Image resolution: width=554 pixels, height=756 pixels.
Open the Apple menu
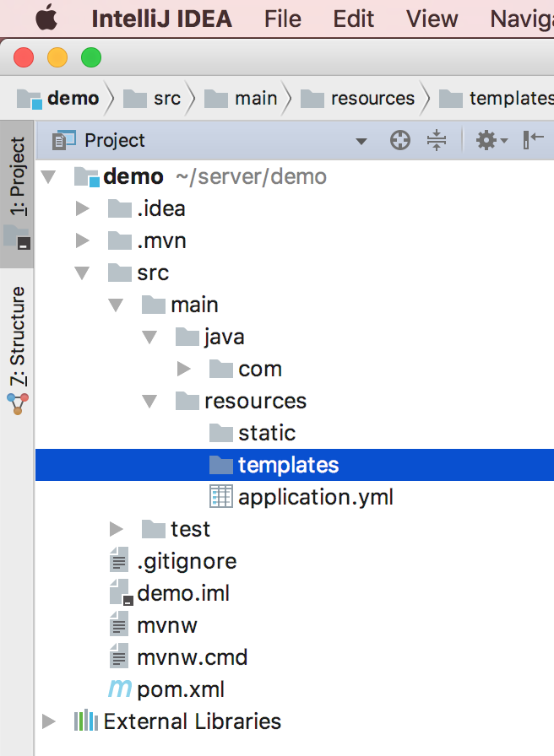point(46,19)
